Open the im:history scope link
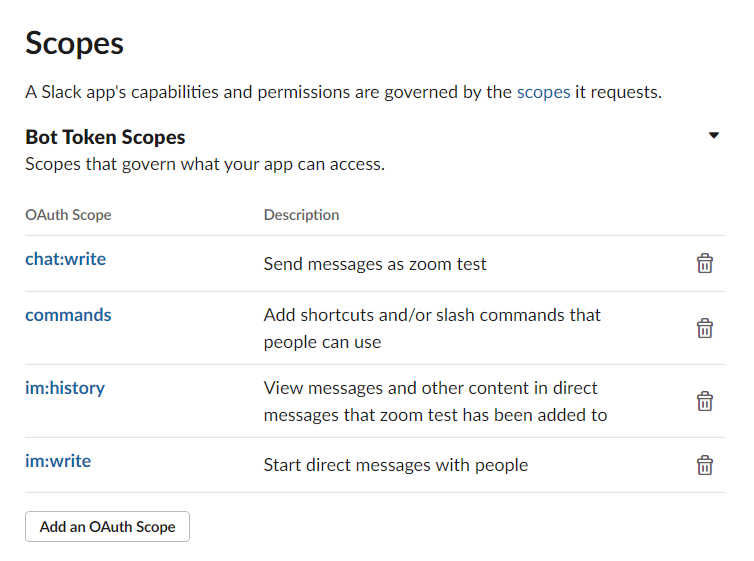Screen dimensions: 754x561 pos(65,388)
